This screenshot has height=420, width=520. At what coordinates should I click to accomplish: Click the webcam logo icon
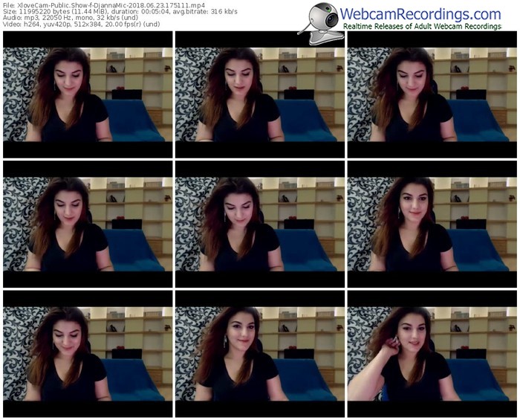[318, 18]
